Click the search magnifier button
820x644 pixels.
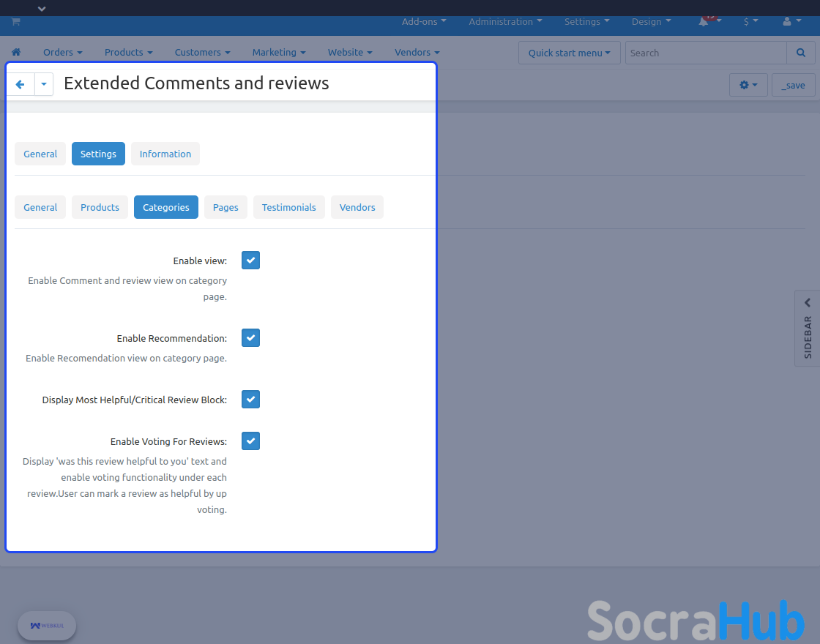pyautogui.click(x=801, y=53)
